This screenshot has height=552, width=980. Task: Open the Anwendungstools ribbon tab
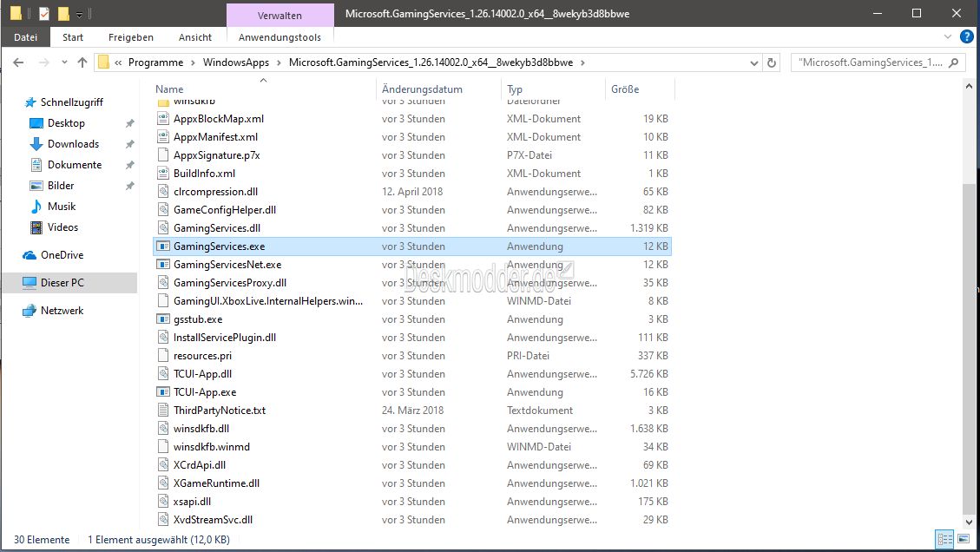coord(280,37)
